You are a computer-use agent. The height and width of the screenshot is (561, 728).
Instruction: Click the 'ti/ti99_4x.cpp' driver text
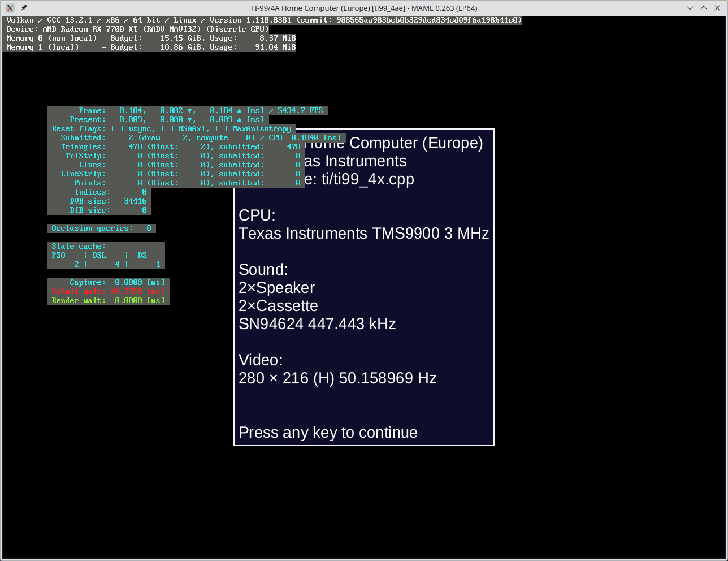point(368,179)
